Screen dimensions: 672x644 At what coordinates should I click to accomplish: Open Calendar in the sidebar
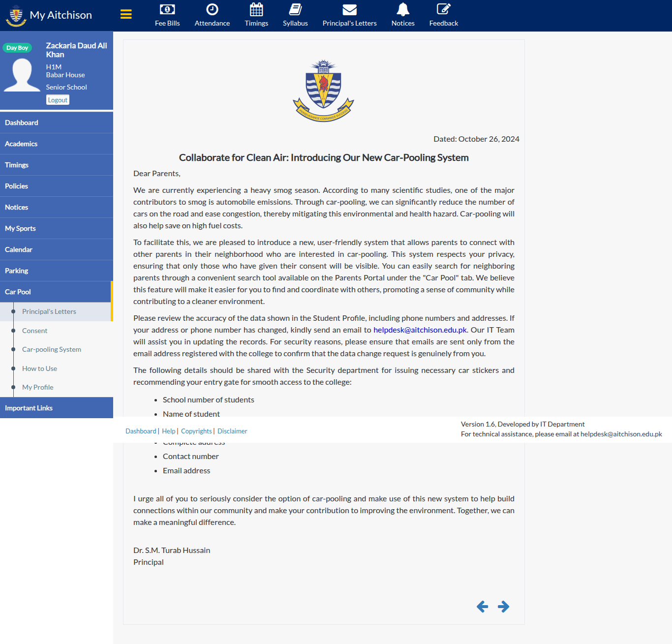pos(57,249)
